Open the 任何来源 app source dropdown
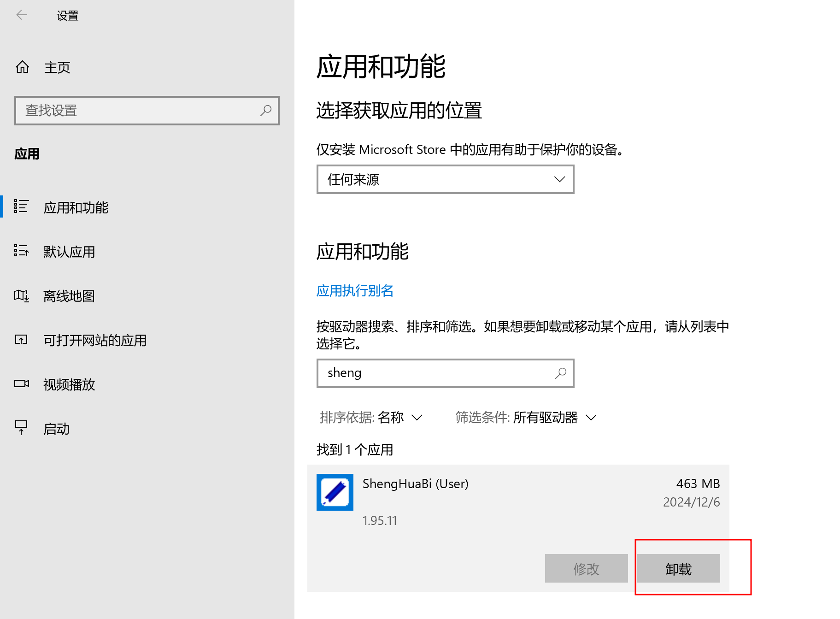Screen dimensions: 840x619 tap(445, 179)
